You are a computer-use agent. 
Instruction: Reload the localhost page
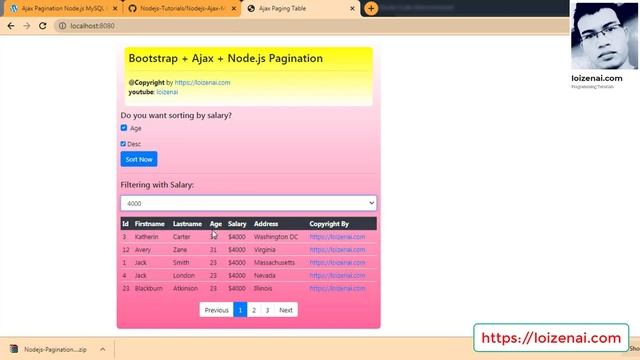coord(42,26)
